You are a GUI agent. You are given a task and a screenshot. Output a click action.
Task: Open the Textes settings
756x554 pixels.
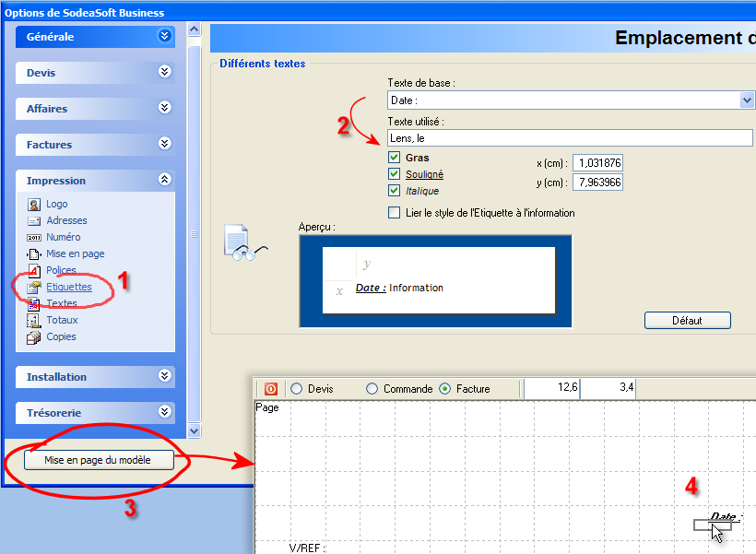tap(62, 303)
